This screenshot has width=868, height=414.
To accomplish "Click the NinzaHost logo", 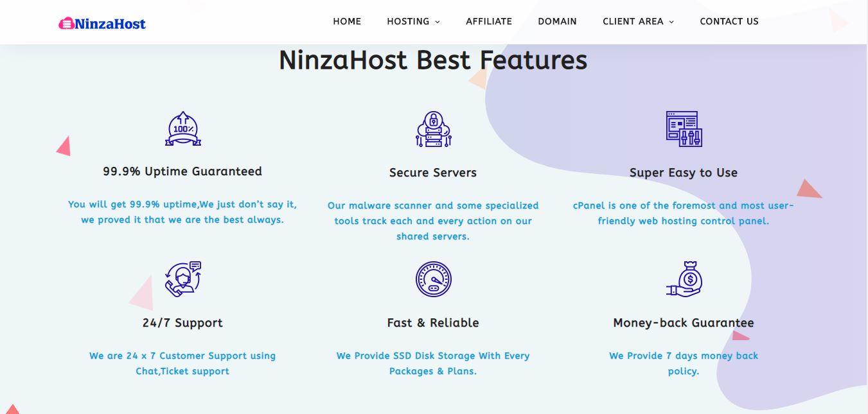I will (x=102, y=24).
